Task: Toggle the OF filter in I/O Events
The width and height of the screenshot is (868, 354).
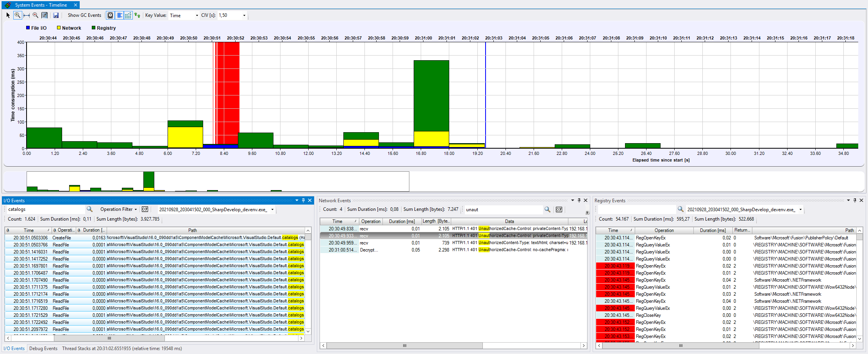Action: [145, 209]
